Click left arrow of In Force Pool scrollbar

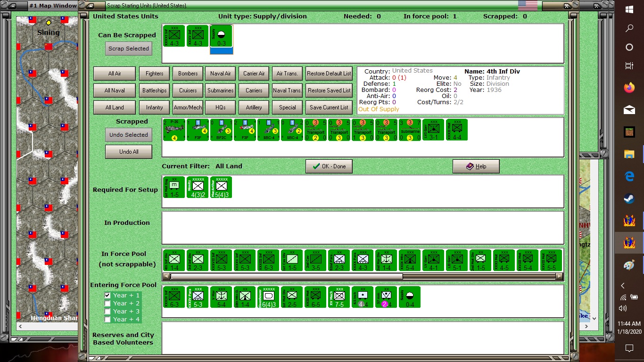166,277
